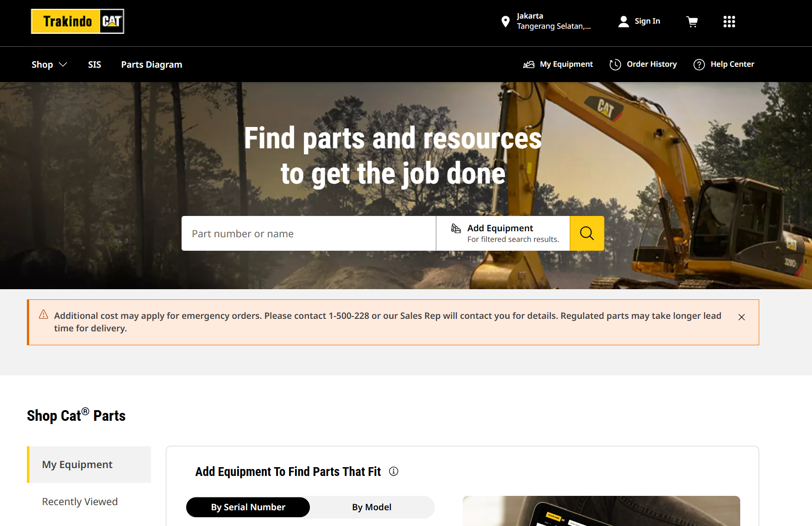Open the apps grid menu
Image resolution: width=812 pixels, height=526 pixels.
[x=729, y=21]
